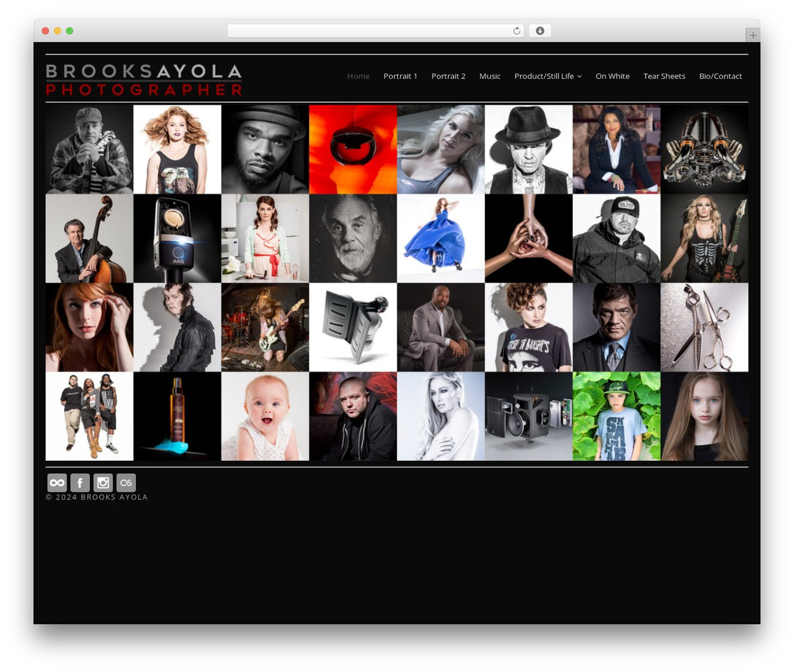Open the grey vent clip product photo
This screenshot has height=672, width=794.
click(x=353, y=327)
